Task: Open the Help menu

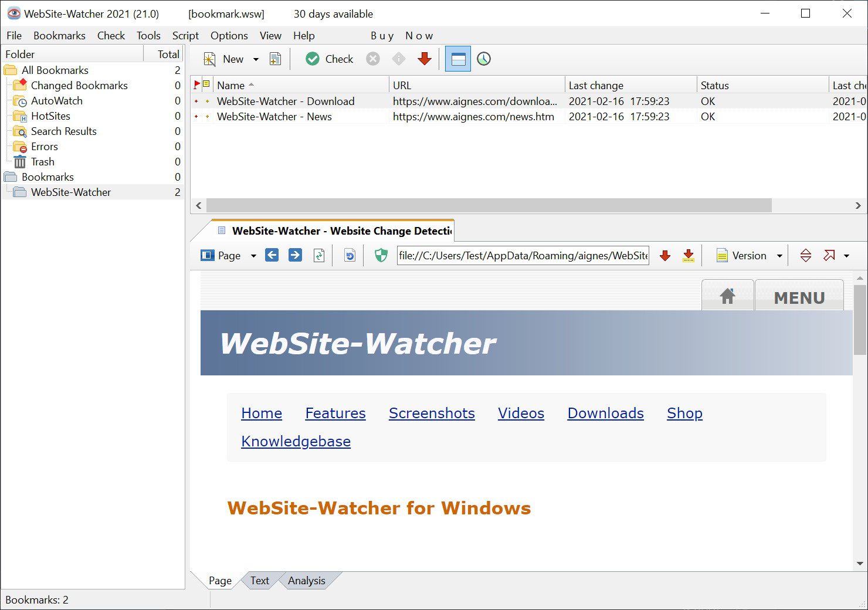Action: (304, 36)
